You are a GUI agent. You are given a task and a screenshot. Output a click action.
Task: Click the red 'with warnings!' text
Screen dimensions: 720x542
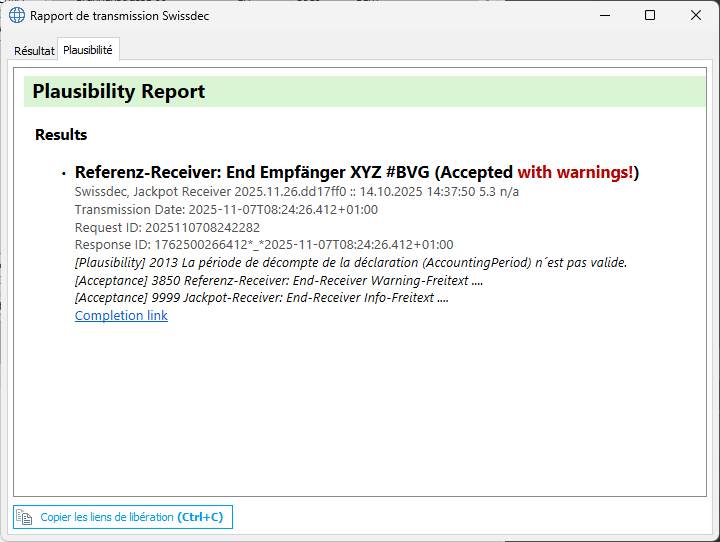[575, 173]
